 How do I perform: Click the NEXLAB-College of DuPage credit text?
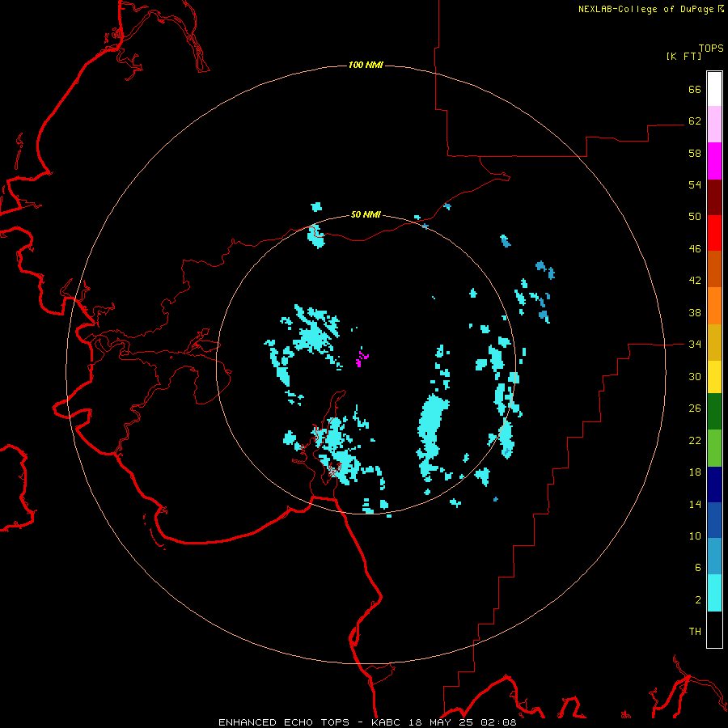click(x=650, y=9)
